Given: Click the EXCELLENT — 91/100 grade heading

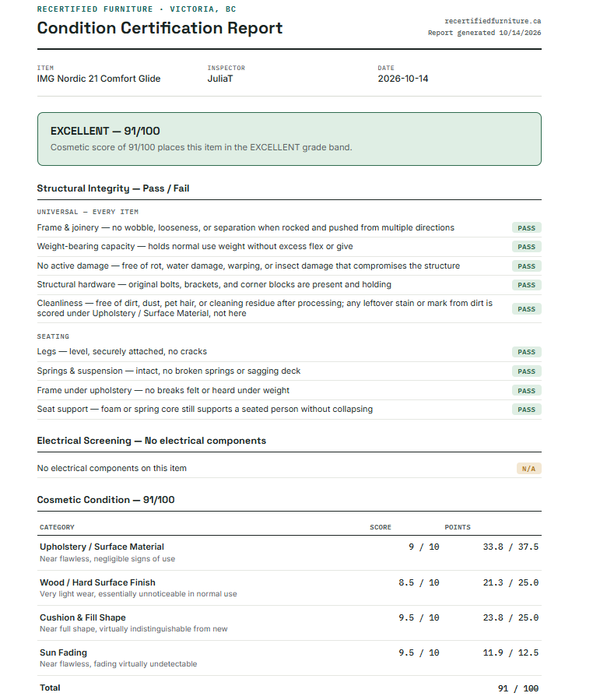Looking at the screenshot, I should point(105,131).
